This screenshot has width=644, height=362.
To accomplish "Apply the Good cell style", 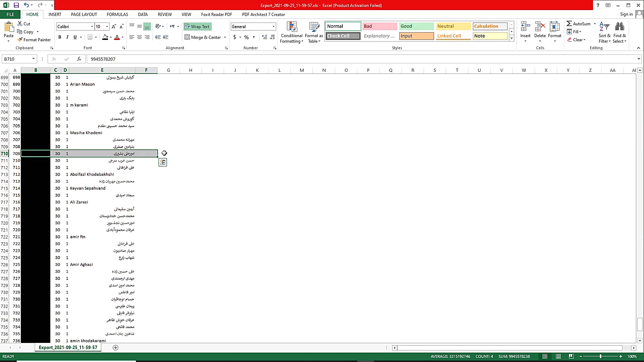I will (x=416, y=26).
